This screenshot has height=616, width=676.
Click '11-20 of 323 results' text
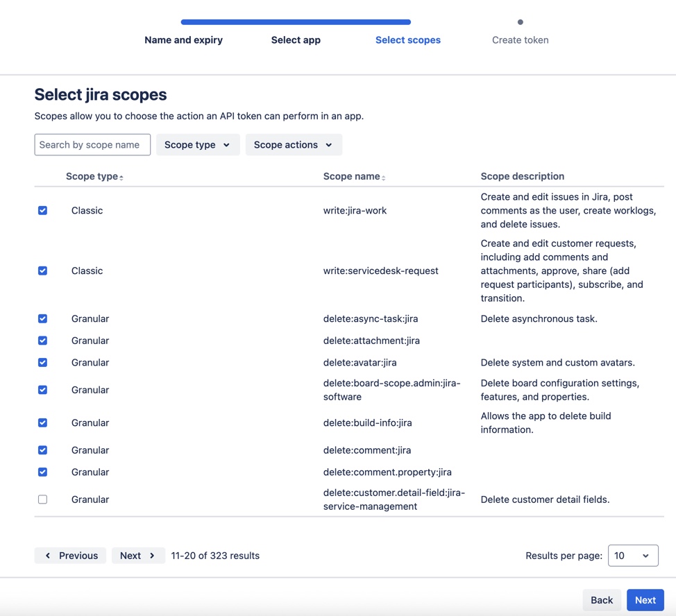pos(215,556)
